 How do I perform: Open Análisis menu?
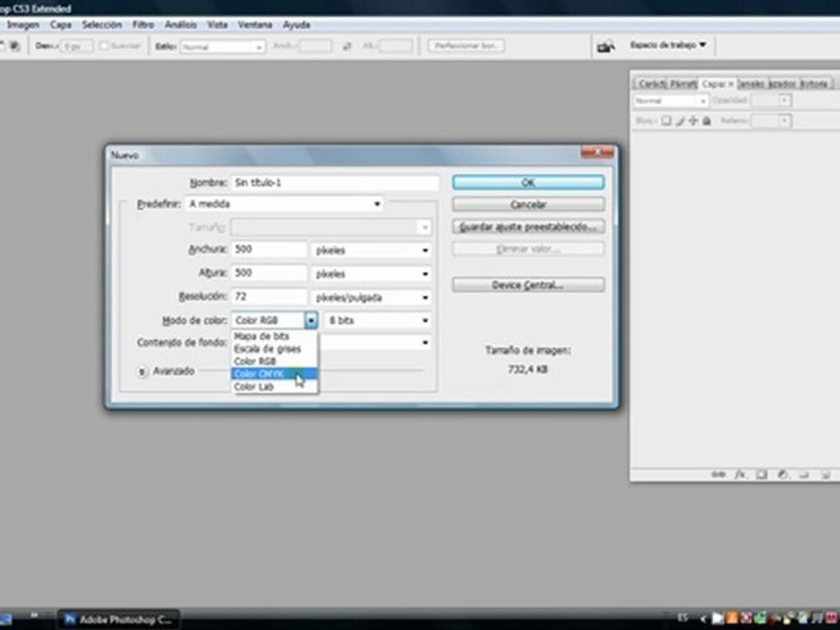180,25
